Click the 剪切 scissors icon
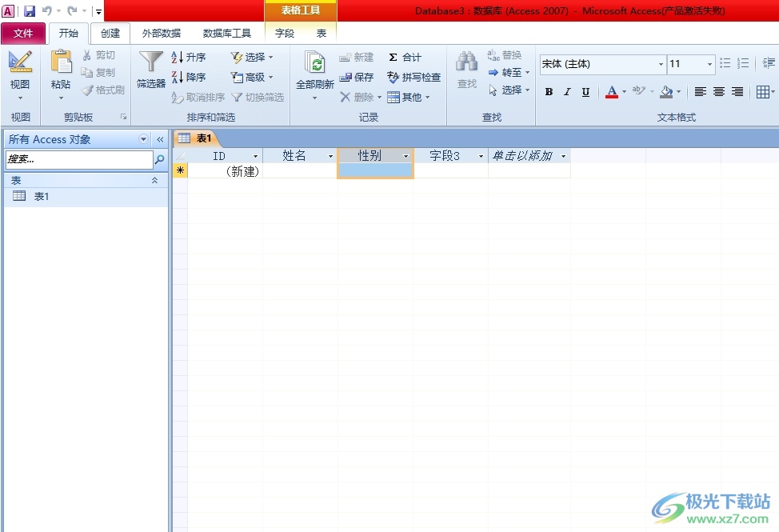The image size is (779, 532). click(x=87, y=54)
